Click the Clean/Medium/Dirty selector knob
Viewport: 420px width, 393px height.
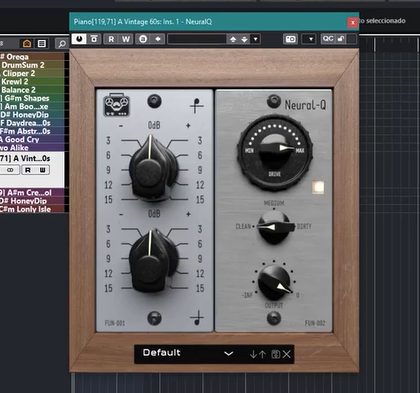coord(274,227)
